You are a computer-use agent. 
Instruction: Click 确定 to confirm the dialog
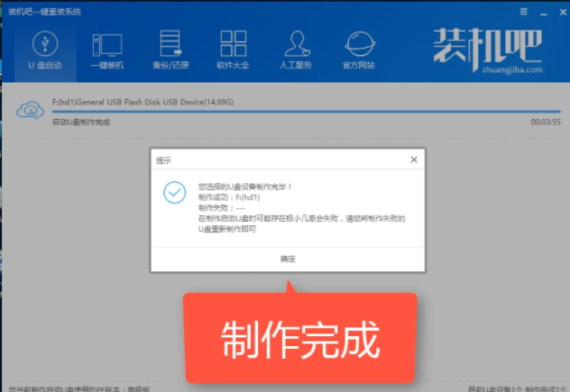[x=287, y=259]
